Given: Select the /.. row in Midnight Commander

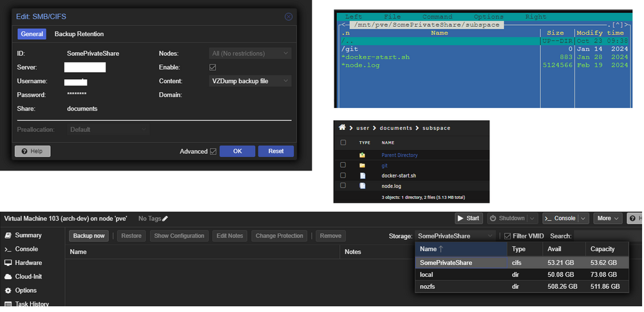Looking at the screenshot, I should point(484,41).
